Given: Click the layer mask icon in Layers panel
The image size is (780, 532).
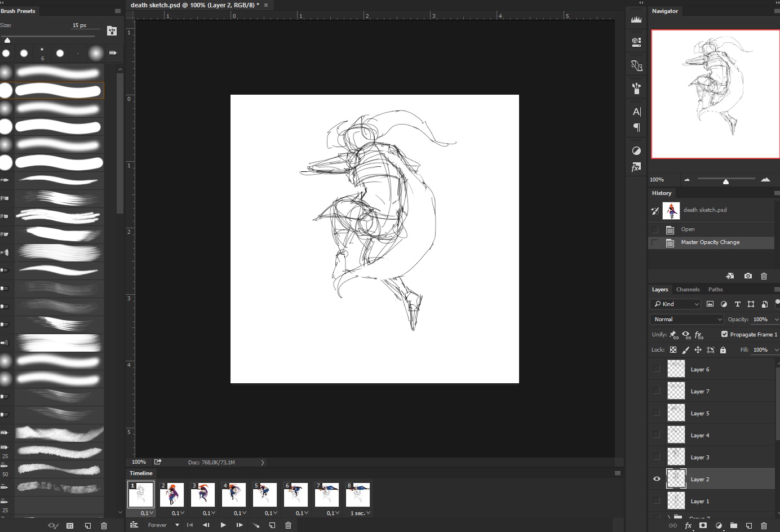Looking at the screenshot, I should click(703, 525).
